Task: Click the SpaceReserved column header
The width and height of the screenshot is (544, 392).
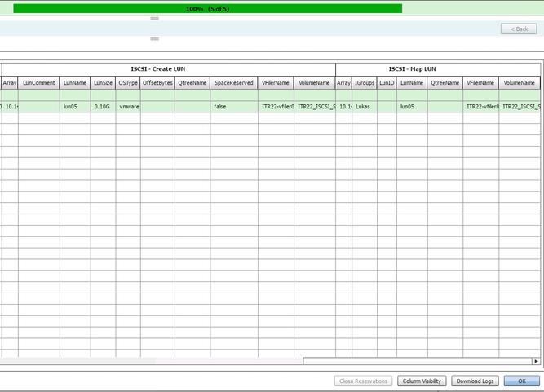Action: [234, 83]
